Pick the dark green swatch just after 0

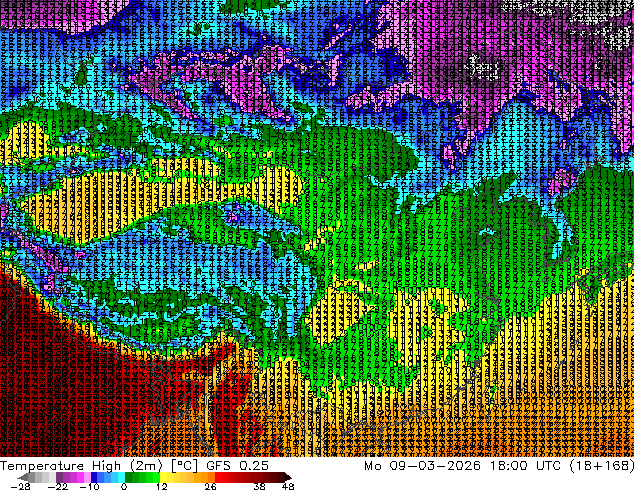click(128, 477)
